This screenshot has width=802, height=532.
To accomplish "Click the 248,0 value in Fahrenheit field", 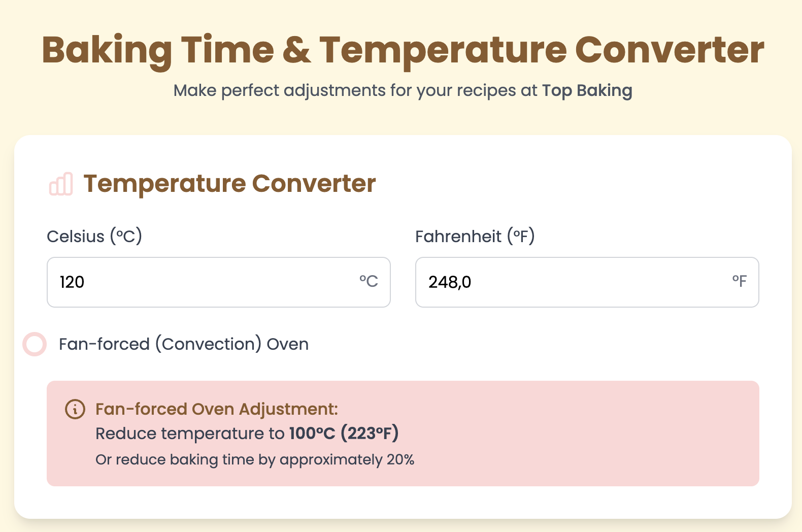I will coord(450,282).
